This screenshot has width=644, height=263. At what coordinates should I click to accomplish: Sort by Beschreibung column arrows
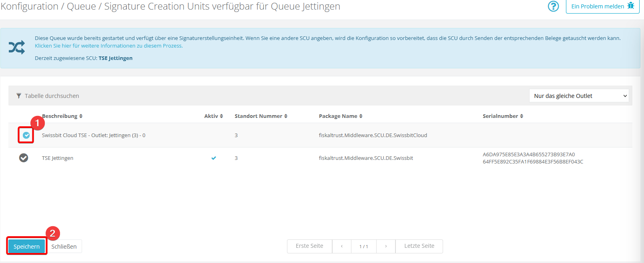coord(81,116)
